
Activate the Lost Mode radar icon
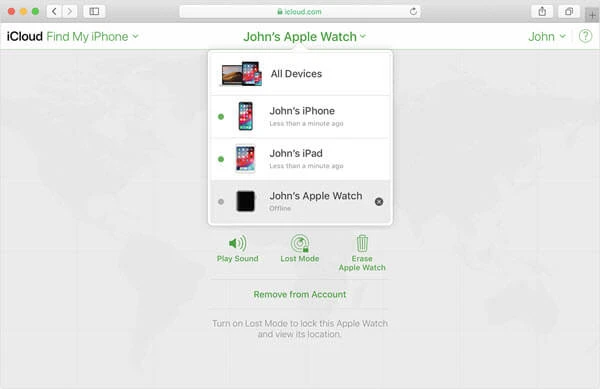pos(300,243)
